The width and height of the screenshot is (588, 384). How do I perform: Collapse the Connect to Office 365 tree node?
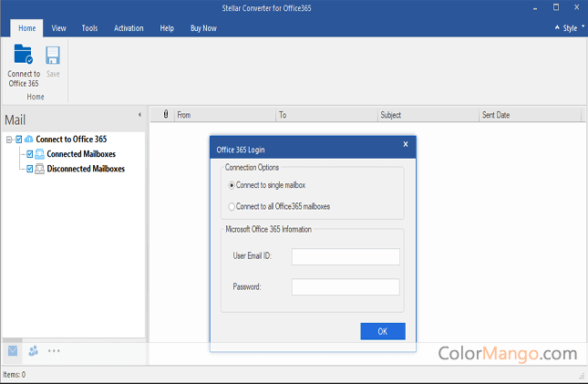pos(9,140)
